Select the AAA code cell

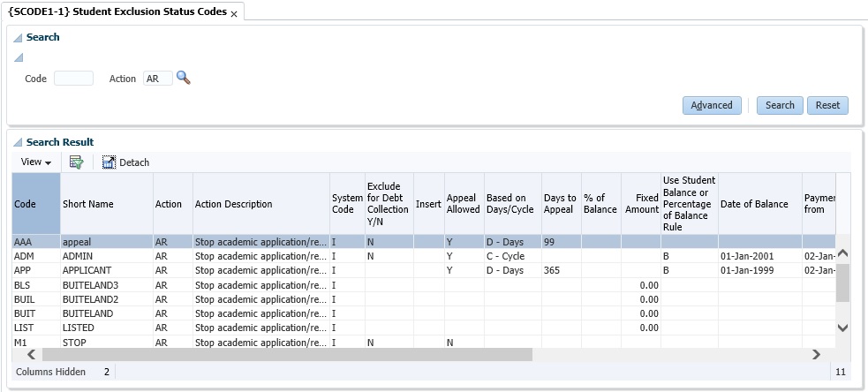[36, 242]
